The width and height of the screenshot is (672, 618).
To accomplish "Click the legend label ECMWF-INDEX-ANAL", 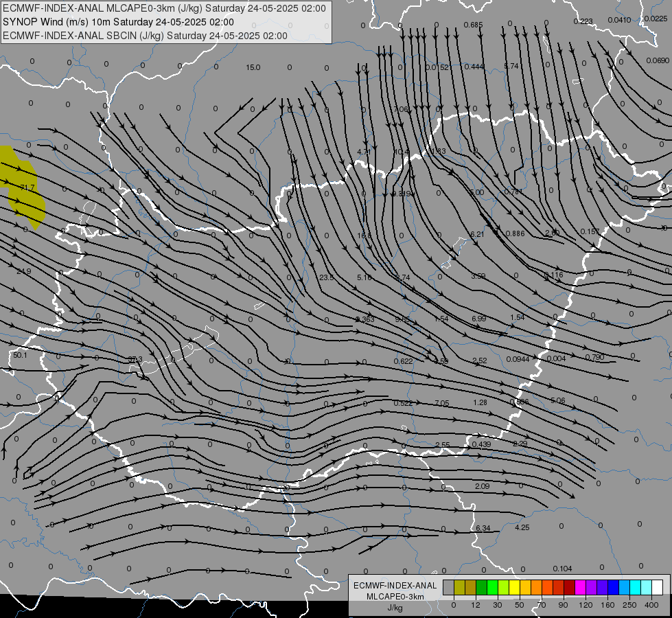I will [x=395, y=586].
